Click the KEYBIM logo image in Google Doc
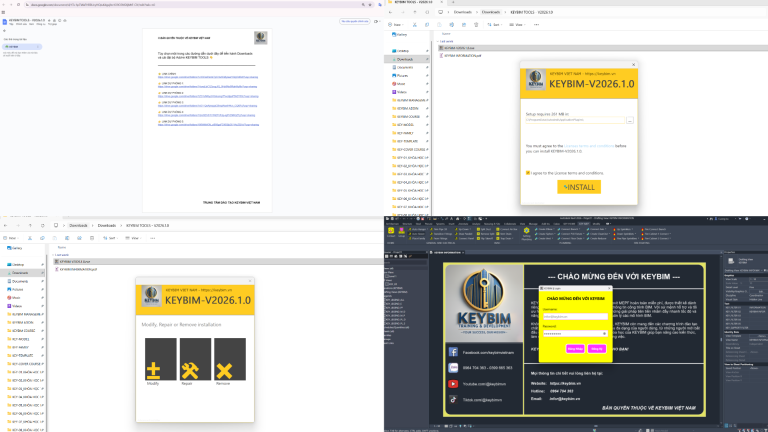 pos(261,37)
